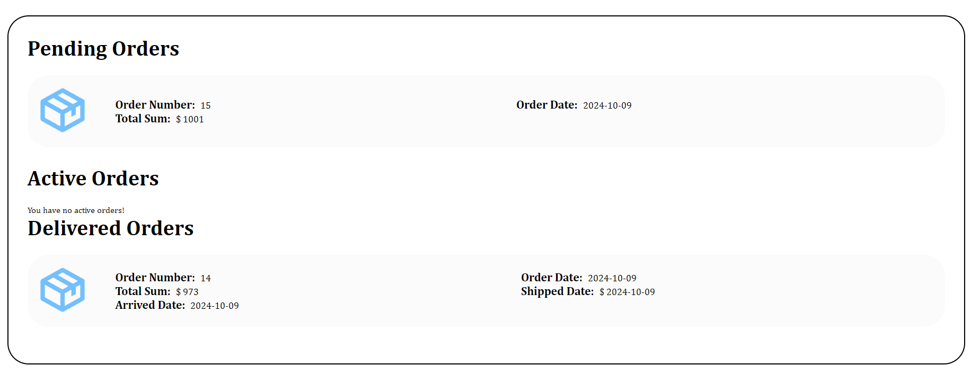
Task: Click the Order Number label for order 15
Action: click(x=155, y=105)
